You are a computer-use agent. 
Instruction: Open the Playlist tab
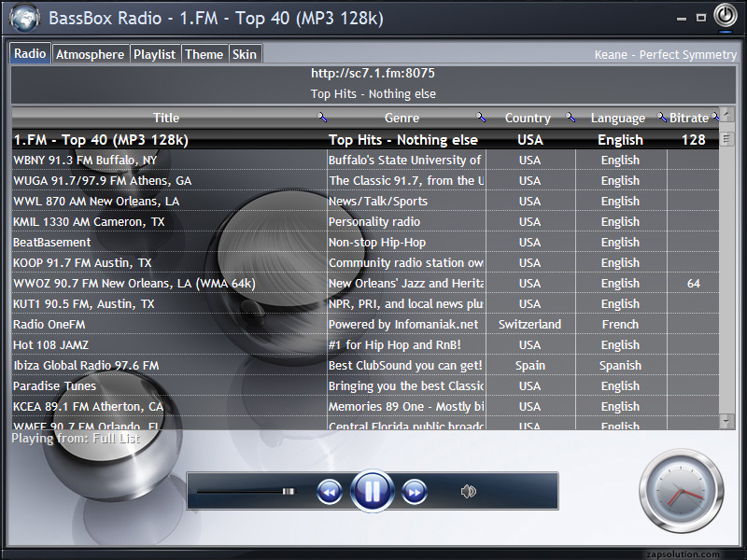[154, 54]
